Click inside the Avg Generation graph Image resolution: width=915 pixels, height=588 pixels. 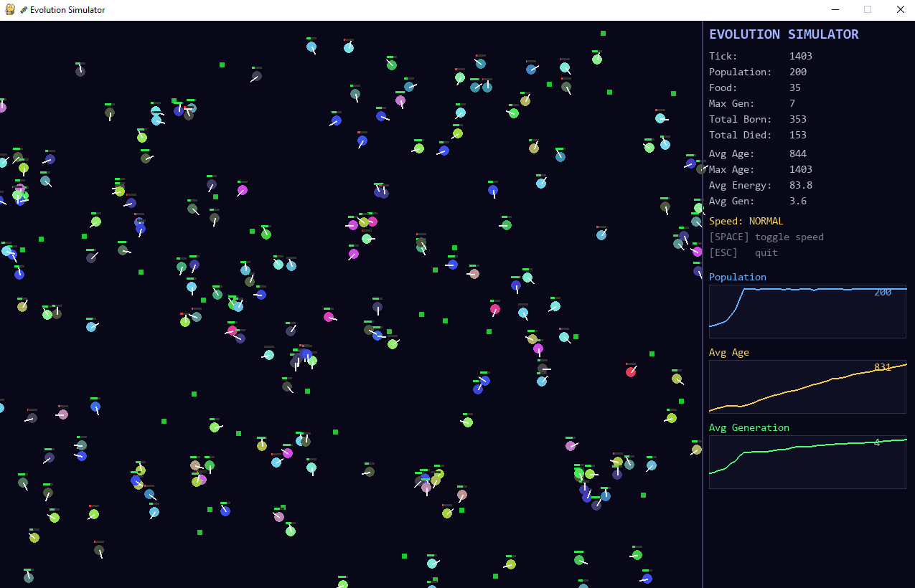(x=807, y=462)
